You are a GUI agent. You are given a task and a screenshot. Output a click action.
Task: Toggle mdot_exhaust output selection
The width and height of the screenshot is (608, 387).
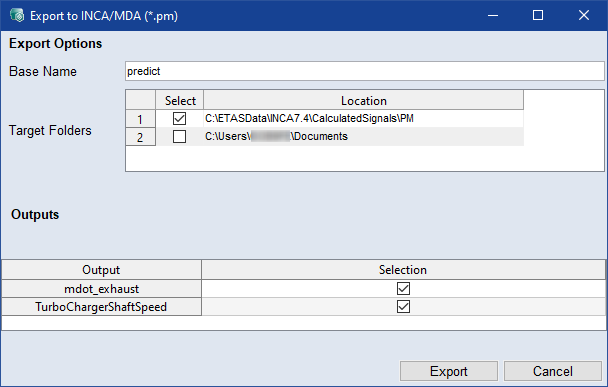coord(403,289)
